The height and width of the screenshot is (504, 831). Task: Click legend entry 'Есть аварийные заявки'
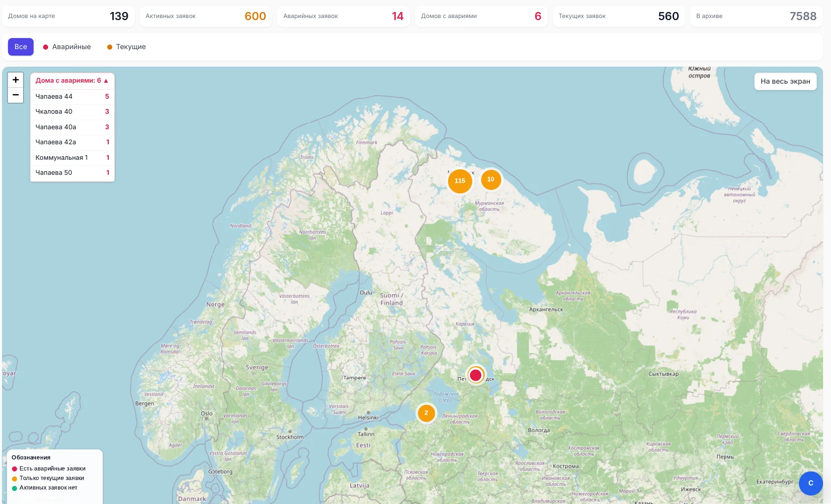point(49,469)
